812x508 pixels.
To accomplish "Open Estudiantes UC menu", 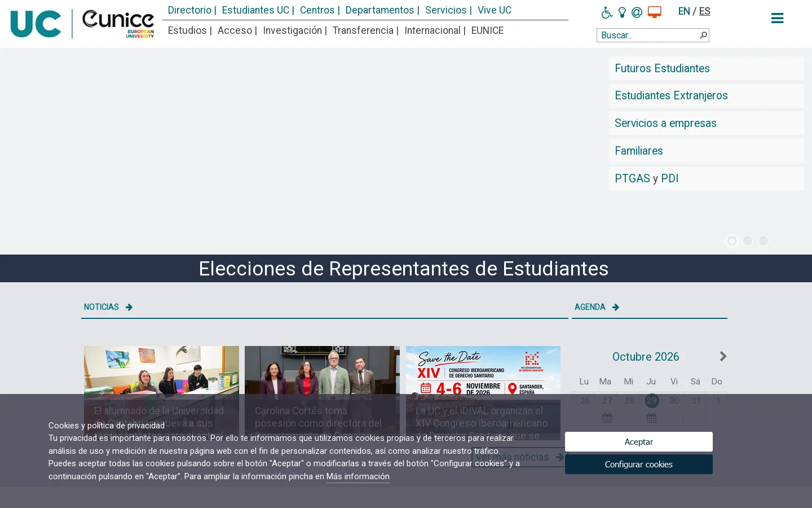I will (255, 10).
